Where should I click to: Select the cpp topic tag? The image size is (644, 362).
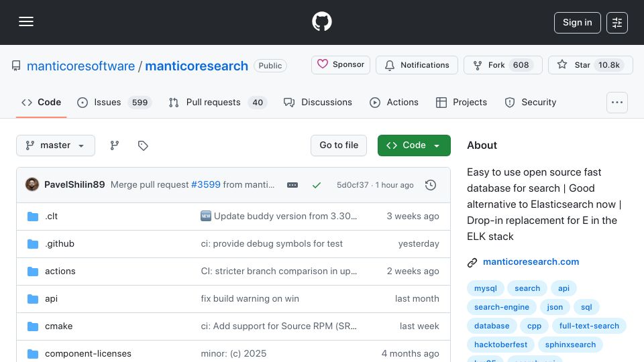(x=534, y=326)
